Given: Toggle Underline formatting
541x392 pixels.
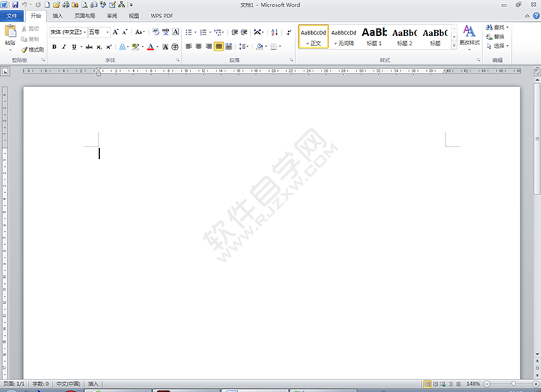Looking at the screenshot, I should pos(74,47).
